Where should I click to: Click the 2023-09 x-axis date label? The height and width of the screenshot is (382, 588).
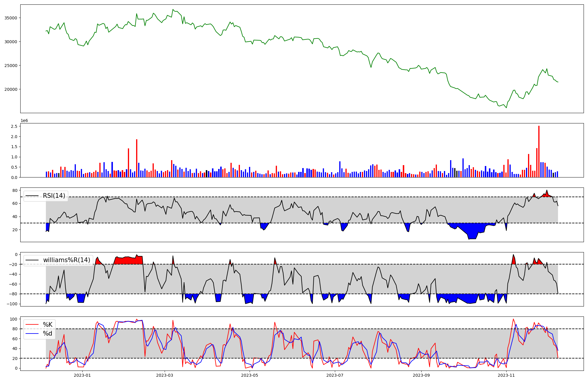click(421, 375)
